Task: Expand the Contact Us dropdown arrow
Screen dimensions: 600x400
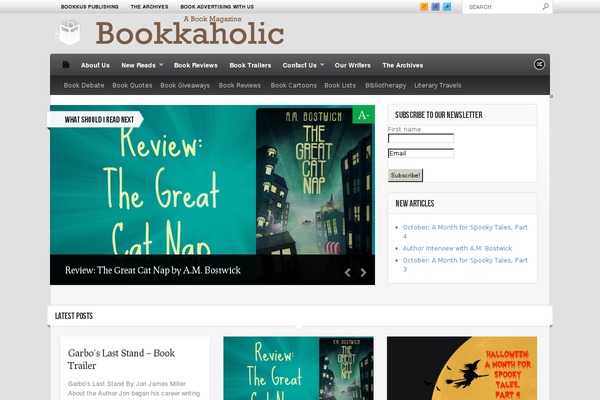Action: pos(322,65)
